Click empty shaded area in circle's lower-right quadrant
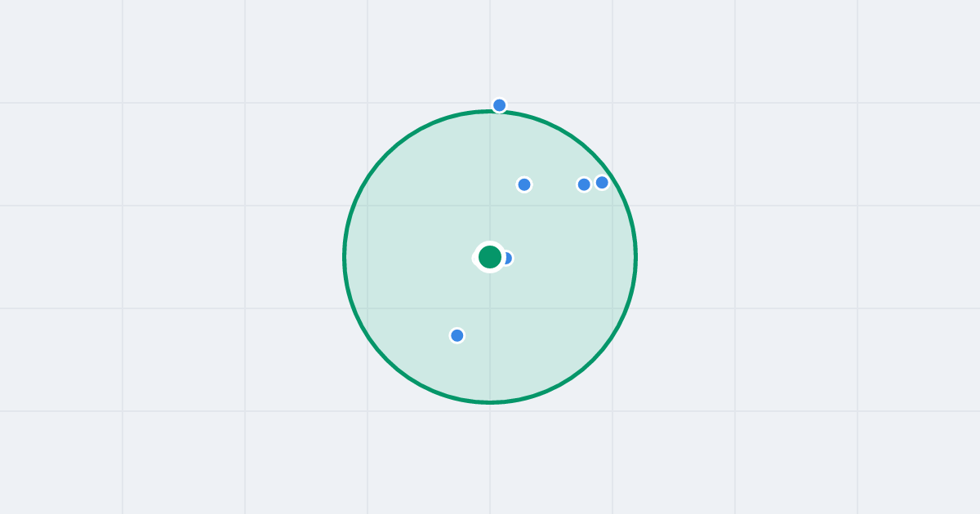Viewport: 980px width, 514px height. click(x=555, y=326)
